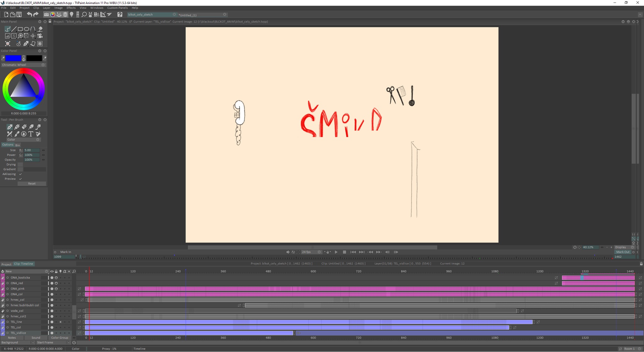This screenshot has width=644, height=352.
Task: Save project with the floppy disk icon
Action: [19, 14]
